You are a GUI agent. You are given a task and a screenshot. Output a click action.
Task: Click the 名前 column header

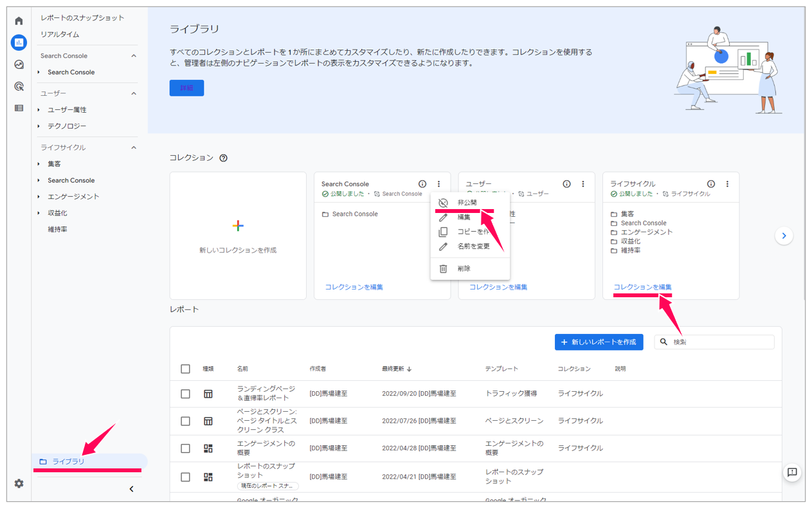242,369
